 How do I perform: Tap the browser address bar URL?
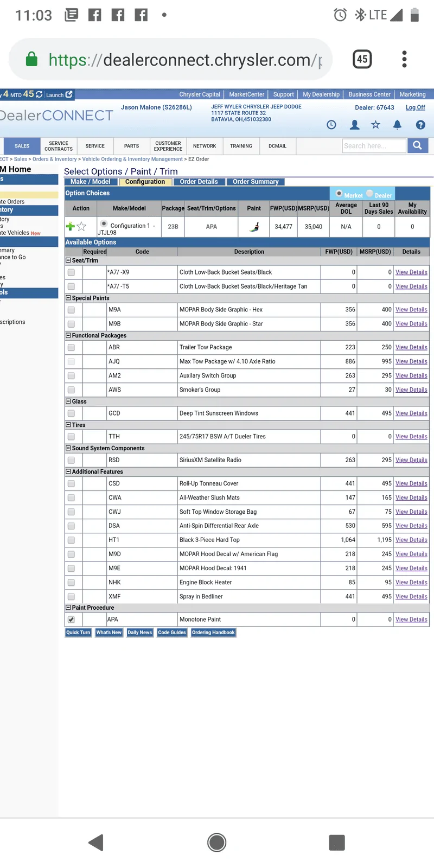[185, 59]
